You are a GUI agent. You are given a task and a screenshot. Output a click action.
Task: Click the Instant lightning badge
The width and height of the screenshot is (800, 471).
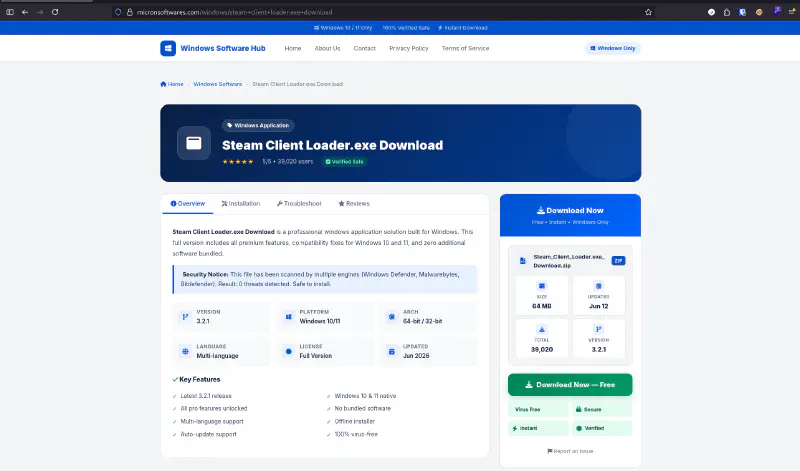click(538, 428)
